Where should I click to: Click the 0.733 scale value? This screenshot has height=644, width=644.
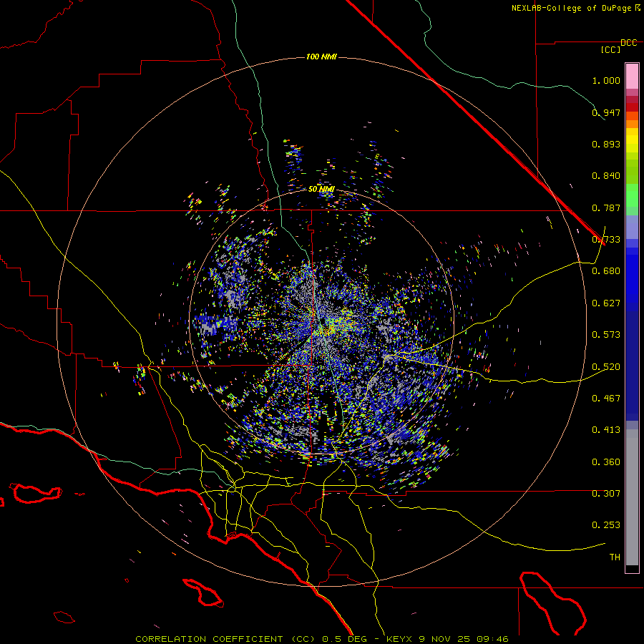606,240
